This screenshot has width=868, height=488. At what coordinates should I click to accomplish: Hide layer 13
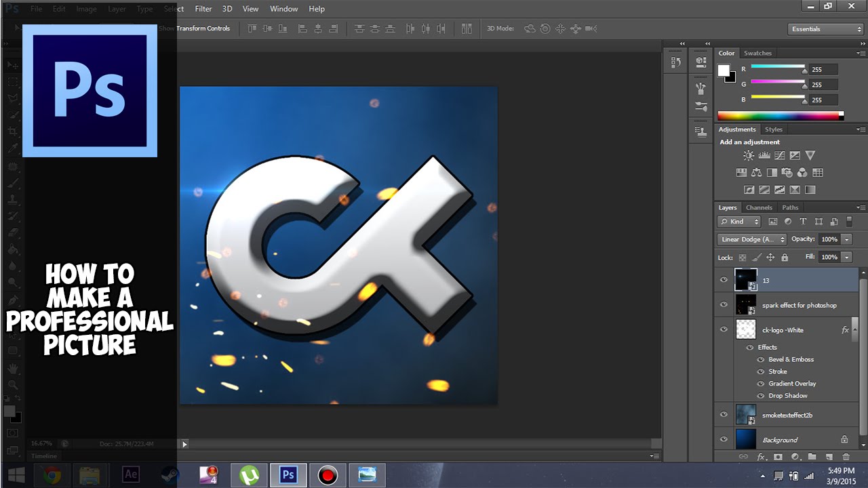pyautogui.click(x=724, y=280)
